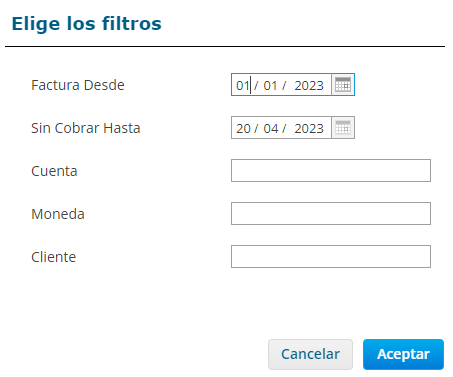The image size is (453, 377).
Task: Select the year 2023 in Factura Desde
Action: point(309,85)
